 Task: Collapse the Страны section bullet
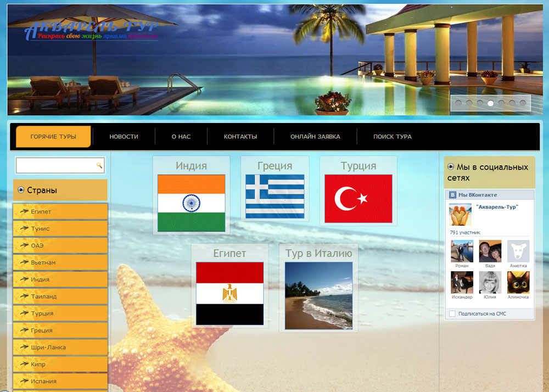[21, 190]
